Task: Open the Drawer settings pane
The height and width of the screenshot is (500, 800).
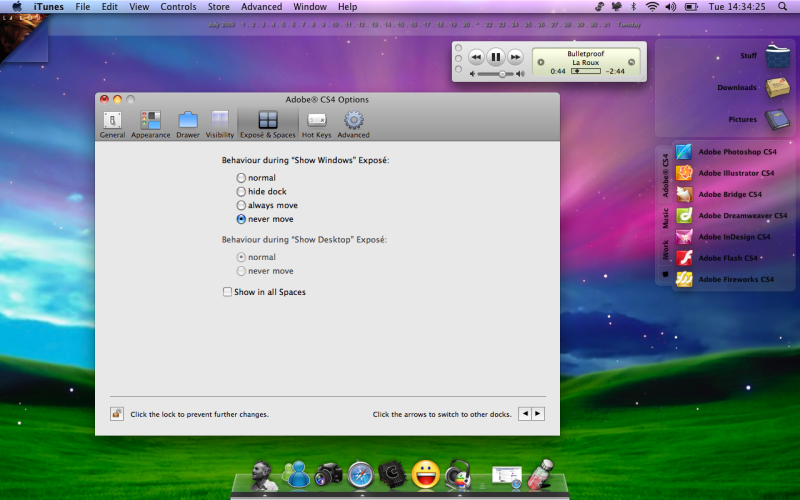Action: (x=188, y=124)
